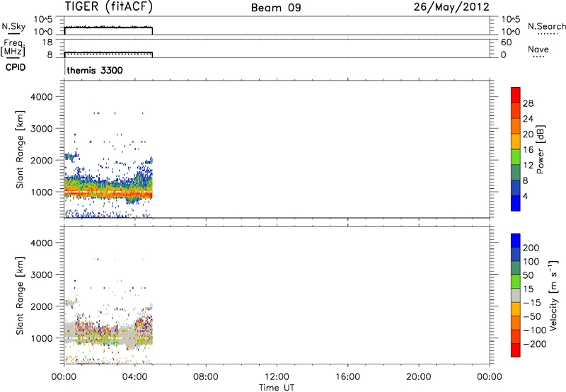This screenshot has height=392, width=566.
Task: Click the '16:00' time tick label
Action: click(x=347, y=377)
